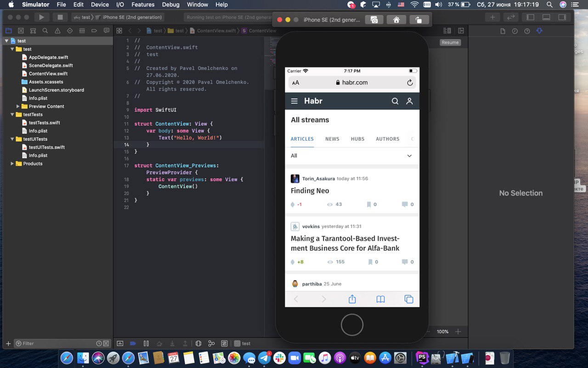Open the Device menu

(x=100, y=5)
